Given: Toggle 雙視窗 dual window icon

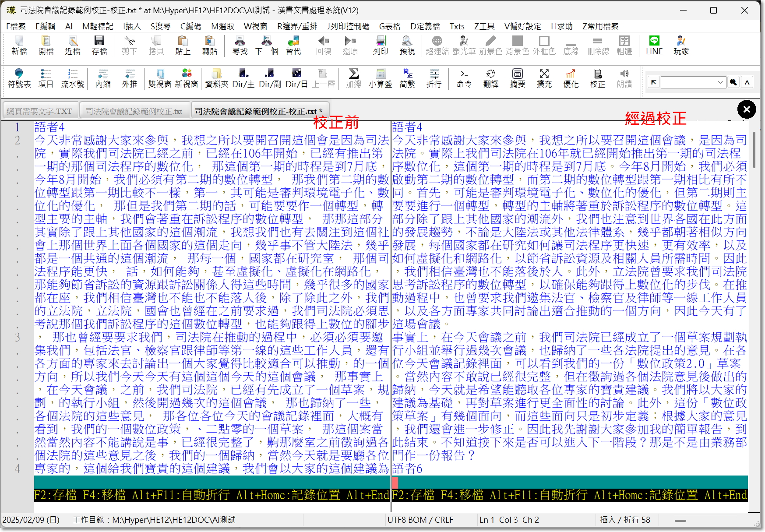Looking at the screenshot, I should pos(160,78).
